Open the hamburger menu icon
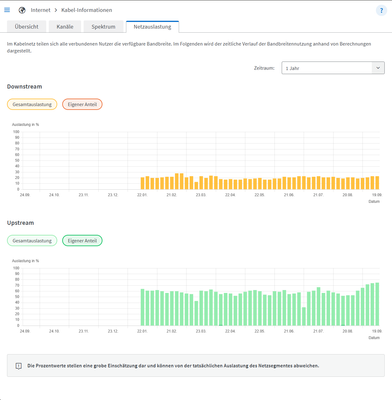 click(x=7, y=10)
